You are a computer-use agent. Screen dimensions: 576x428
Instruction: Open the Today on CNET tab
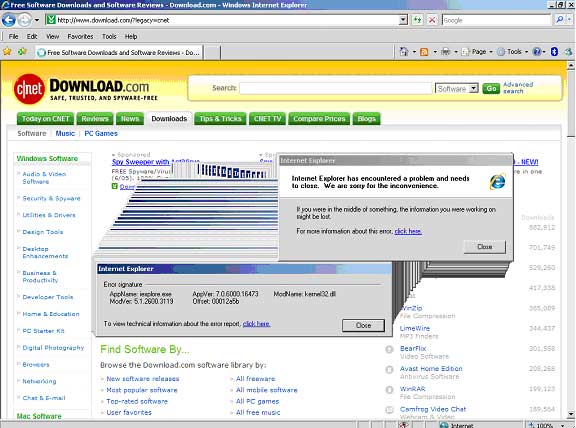pyautogui.click(x=46, y=119)
